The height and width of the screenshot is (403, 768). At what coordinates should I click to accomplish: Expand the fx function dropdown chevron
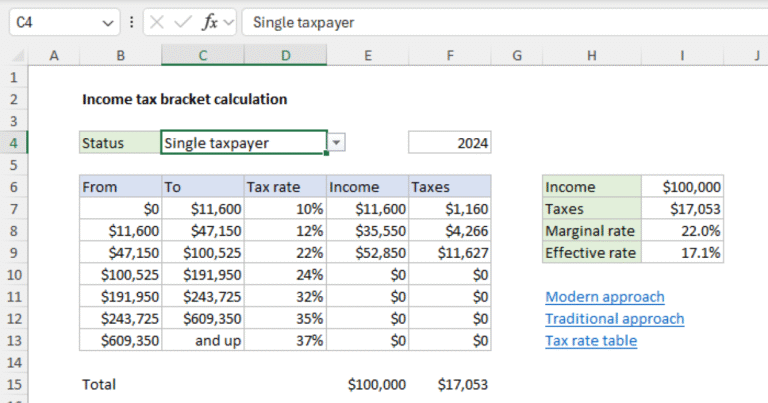point(228,23)
